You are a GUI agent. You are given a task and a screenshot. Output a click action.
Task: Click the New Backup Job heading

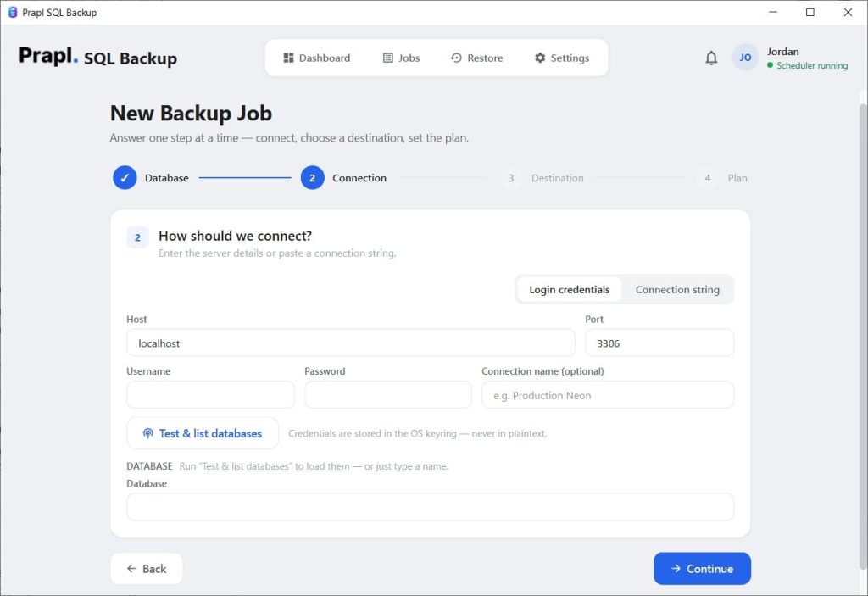coord(191,113)
